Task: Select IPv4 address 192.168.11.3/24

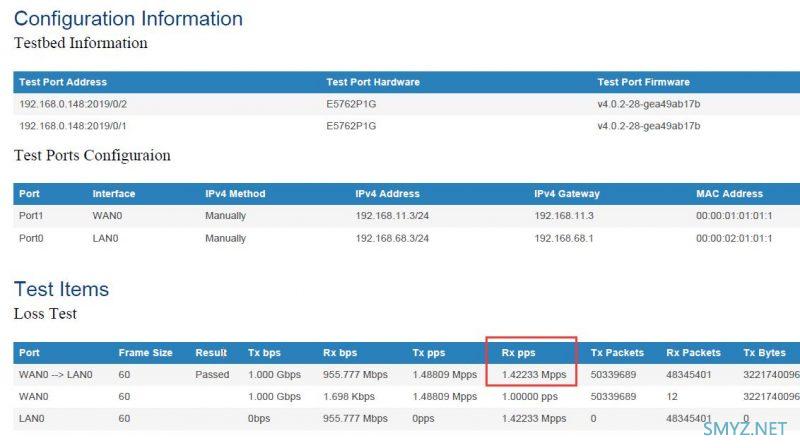Action: (392, 216)
